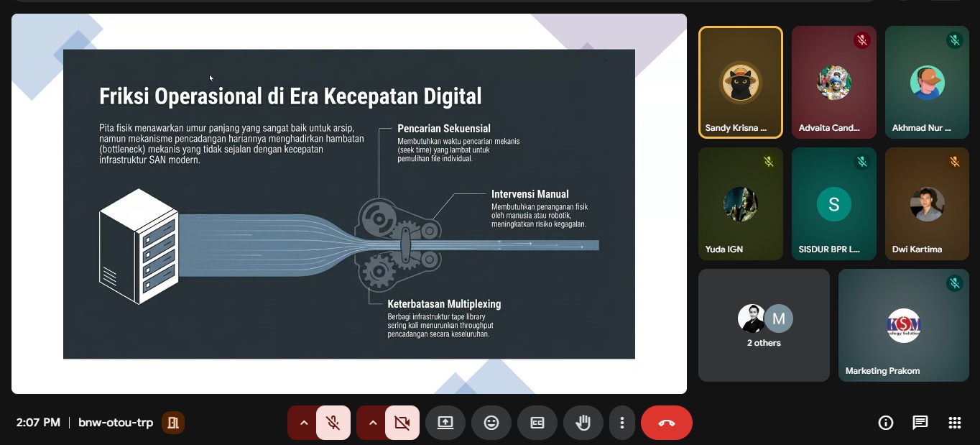Turn your camera on
980x445 pixels.
point(402,423)
